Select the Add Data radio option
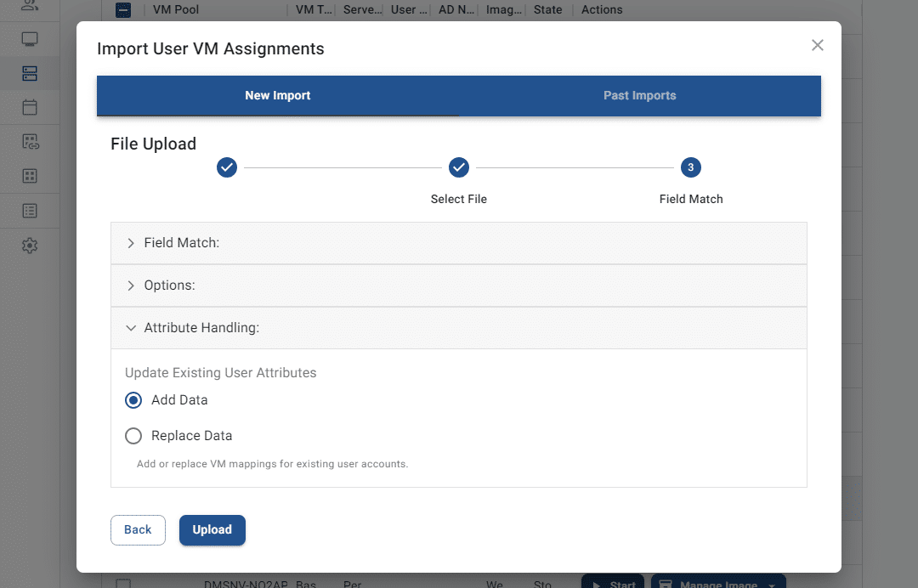 [133, 400]
